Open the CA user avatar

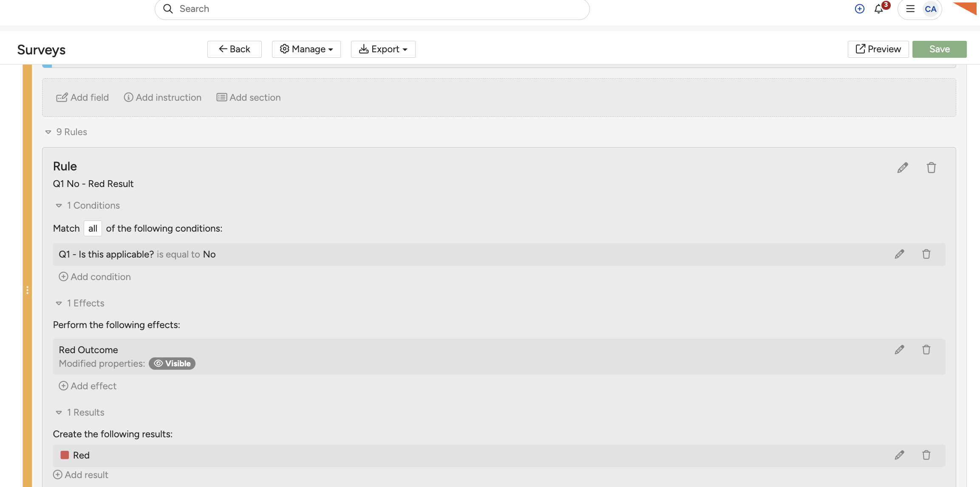tap(931, 9)
